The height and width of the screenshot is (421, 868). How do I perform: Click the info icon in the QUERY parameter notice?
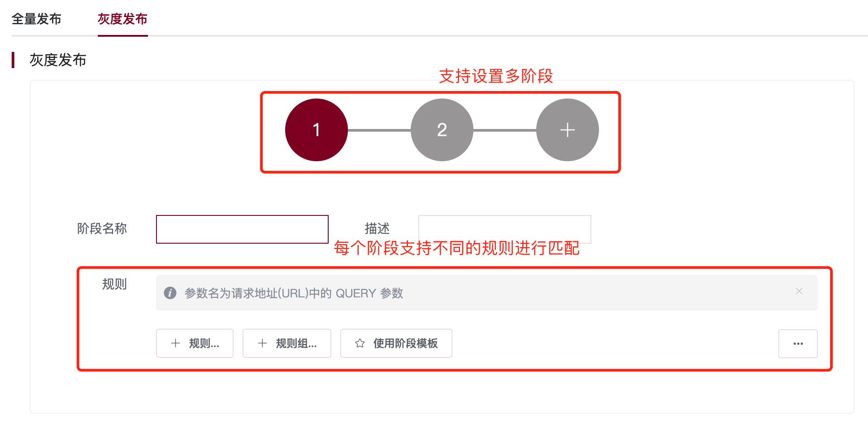point(170,293)
